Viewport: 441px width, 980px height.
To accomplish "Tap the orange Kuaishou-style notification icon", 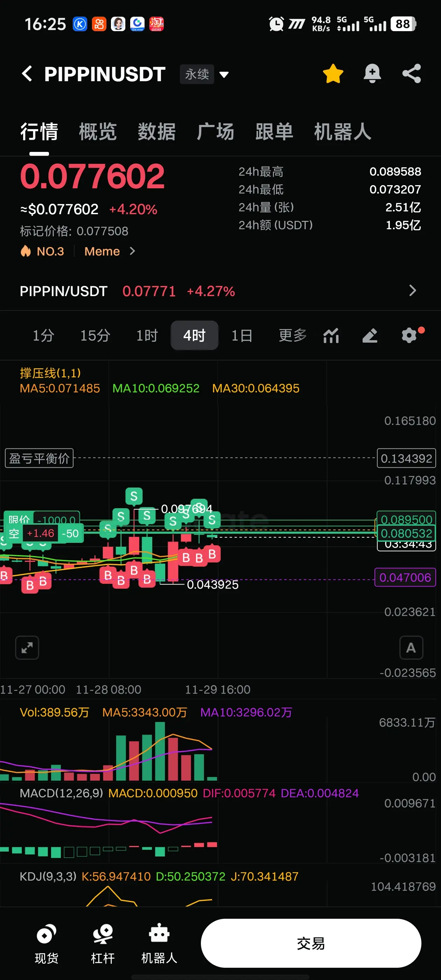I will (x=99, y=24).
